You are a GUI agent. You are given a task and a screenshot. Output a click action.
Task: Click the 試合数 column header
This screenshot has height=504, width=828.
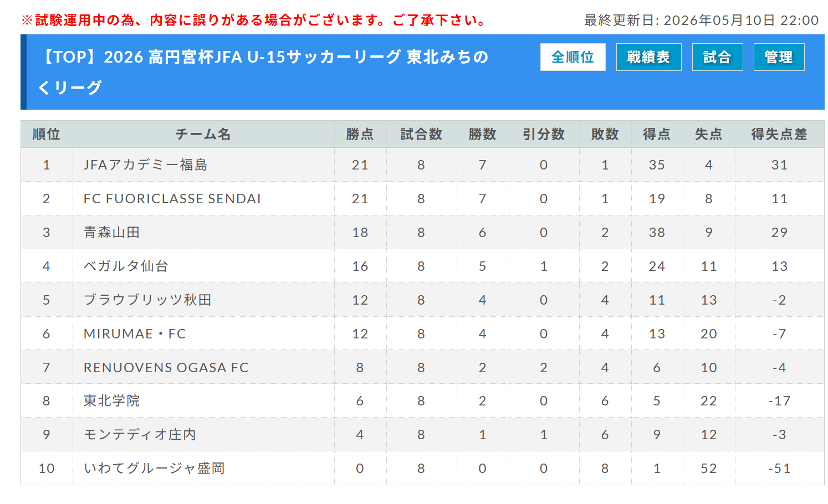421,134
